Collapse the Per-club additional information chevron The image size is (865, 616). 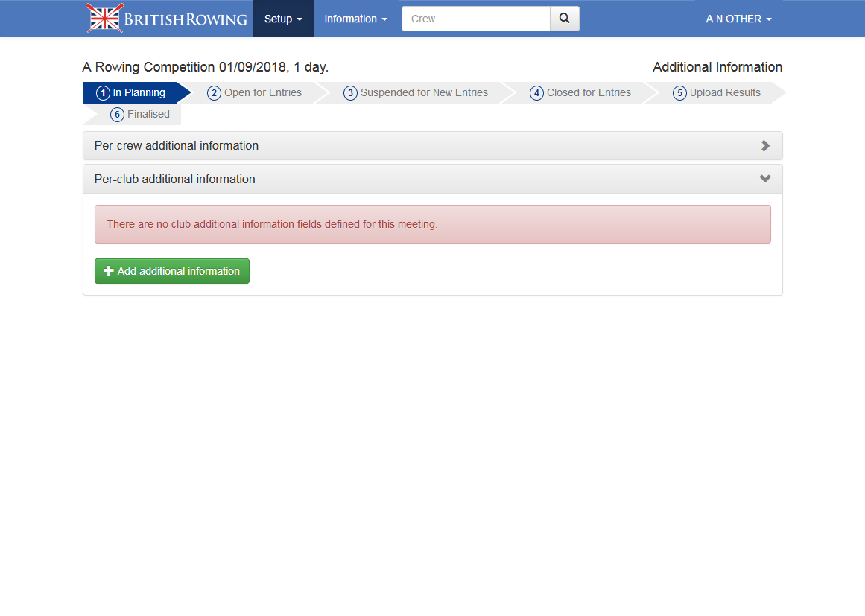pos(765,179)
